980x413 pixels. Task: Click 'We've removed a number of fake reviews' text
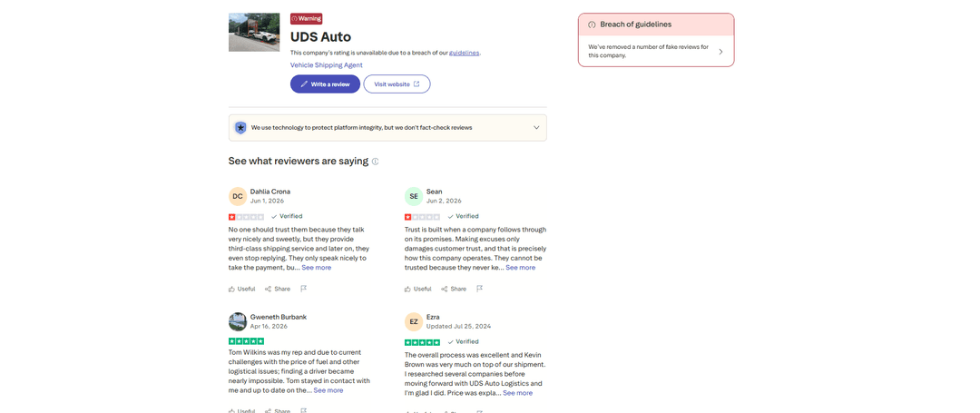[648, 51]
